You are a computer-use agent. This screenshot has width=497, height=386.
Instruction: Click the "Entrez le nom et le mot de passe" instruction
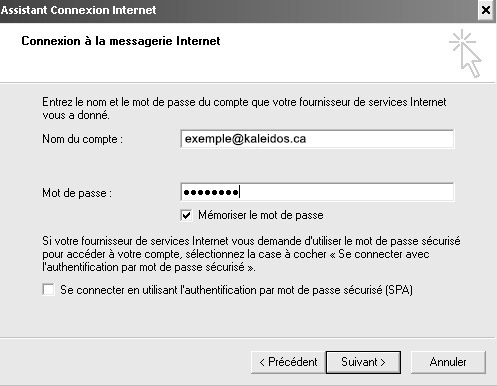(x=244, y=108)
